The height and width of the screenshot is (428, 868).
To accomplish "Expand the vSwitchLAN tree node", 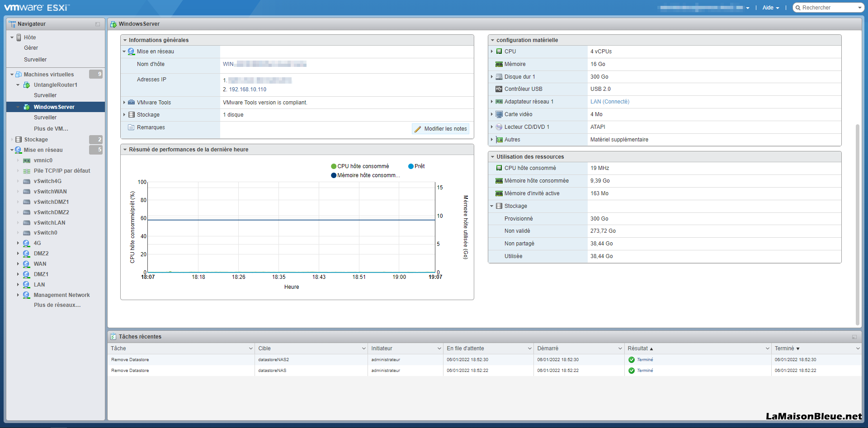I will point(18,223).
